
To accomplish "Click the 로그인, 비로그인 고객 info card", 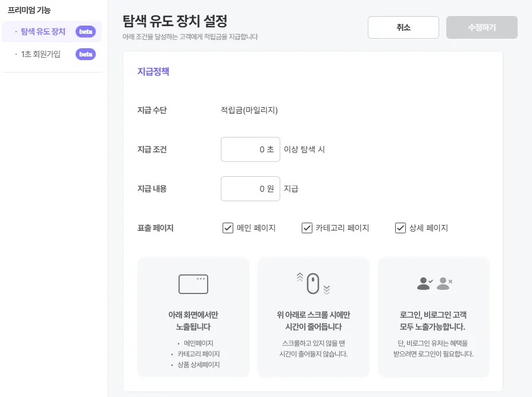I will click(x=434, y=317).
